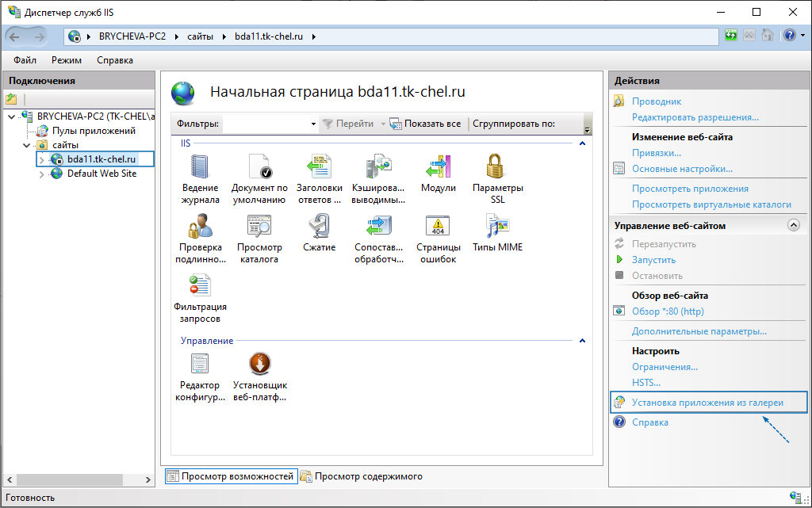Click BRYCHEVA-PC2 segment in address bar
This screenshot has width=812, height=508.
[x=132, y=36]
